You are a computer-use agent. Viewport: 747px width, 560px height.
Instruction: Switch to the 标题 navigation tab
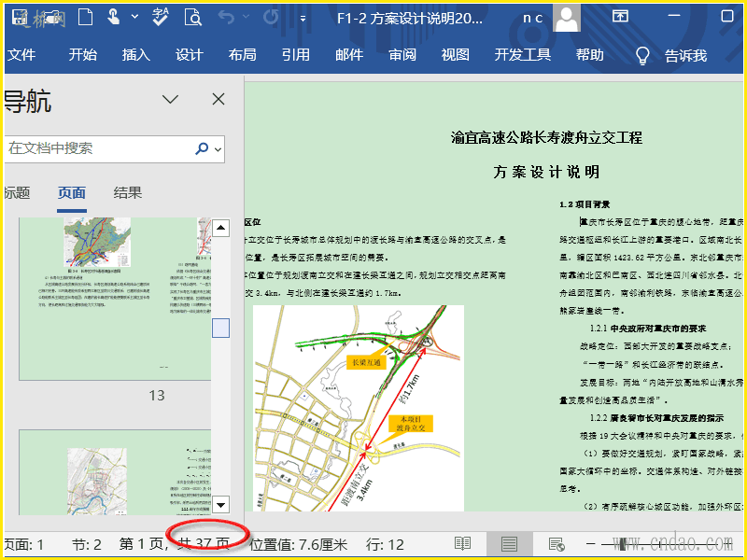point(17,193)
